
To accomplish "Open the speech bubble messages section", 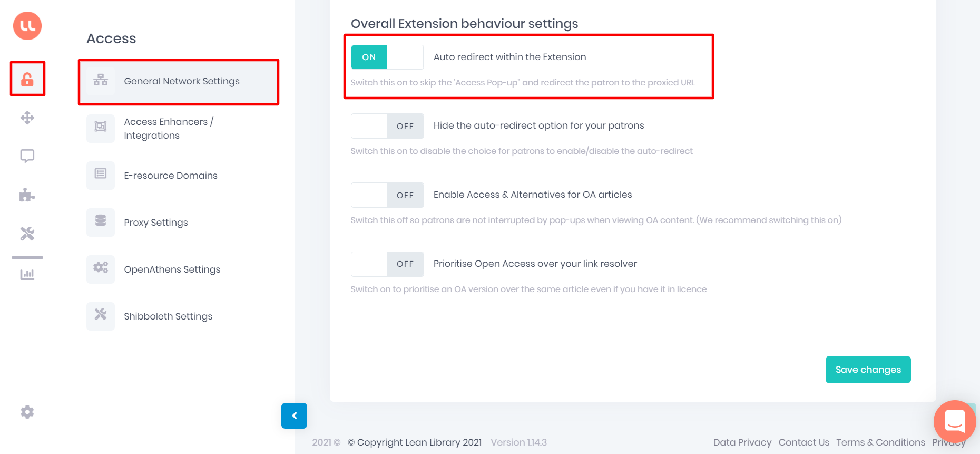I will pos(27,156).
